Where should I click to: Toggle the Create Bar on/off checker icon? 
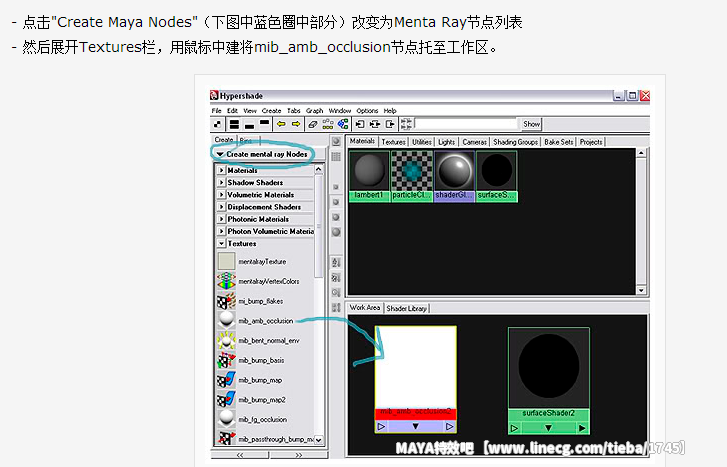pos(218,124)
